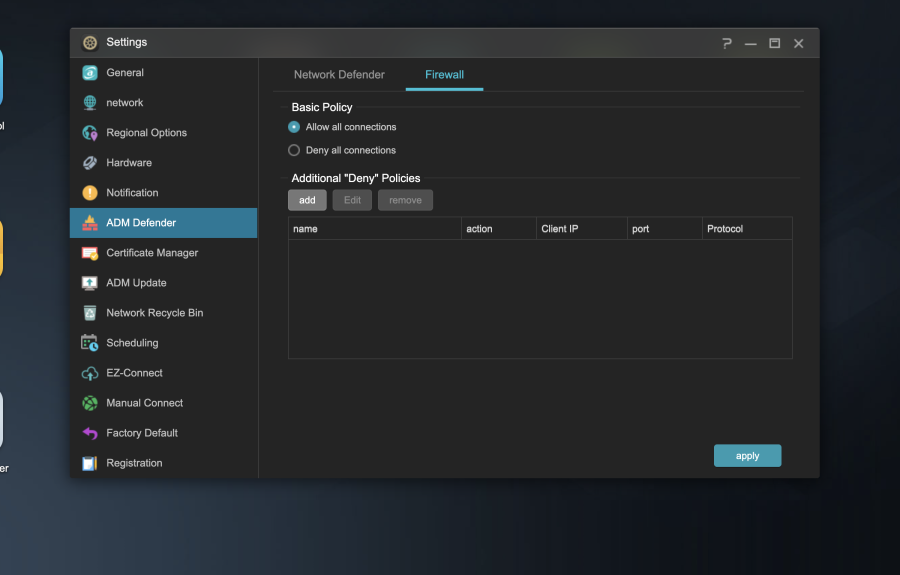
Task: Open Certificate Manager icon
Action: (90, 253)
